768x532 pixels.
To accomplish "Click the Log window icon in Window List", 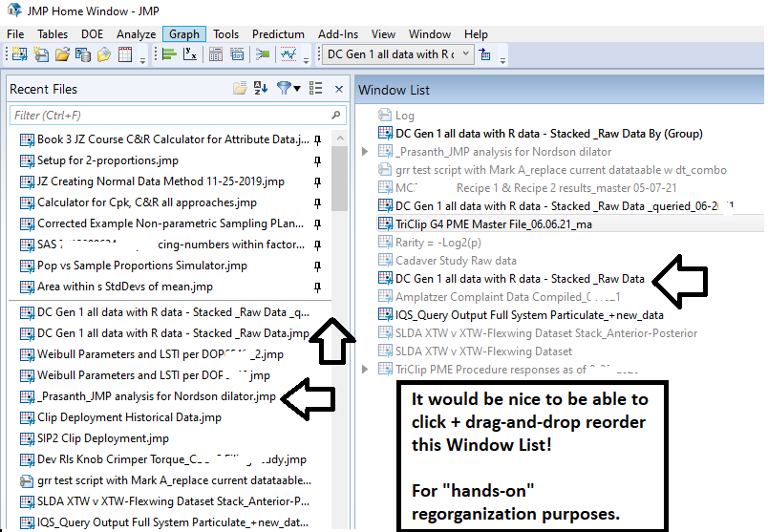I will pyautogui.click(x=384, y=116).
